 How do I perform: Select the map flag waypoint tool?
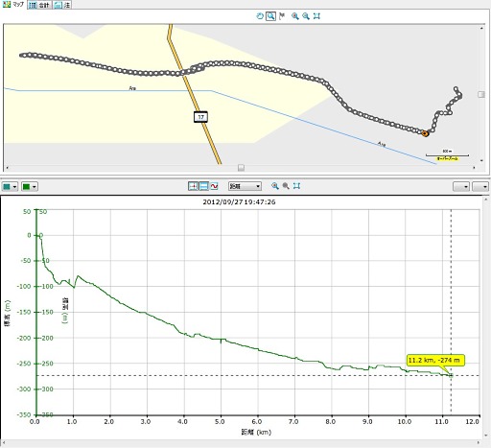[x=282, y=16]
